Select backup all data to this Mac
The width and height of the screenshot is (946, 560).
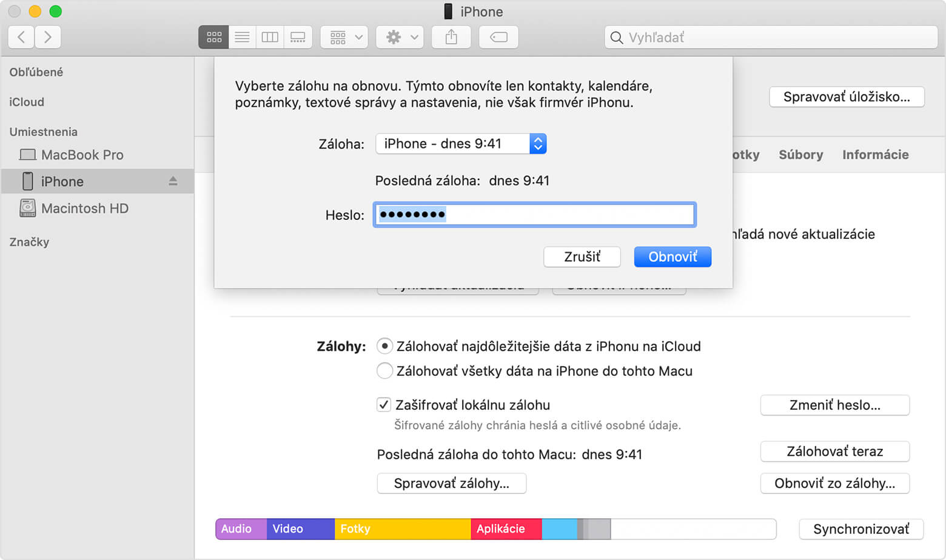pyautogui.click(x=384, y=370)
